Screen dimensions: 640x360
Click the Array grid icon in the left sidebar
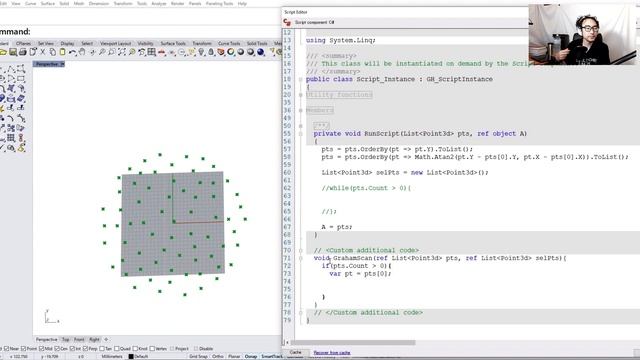11,138
